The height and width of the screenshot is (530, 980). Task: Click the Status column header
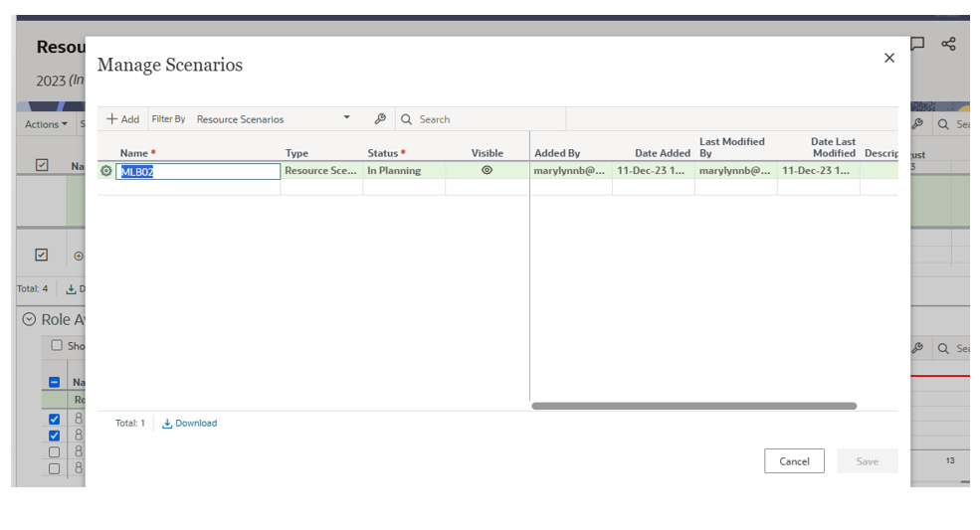(x=382, y=153)
